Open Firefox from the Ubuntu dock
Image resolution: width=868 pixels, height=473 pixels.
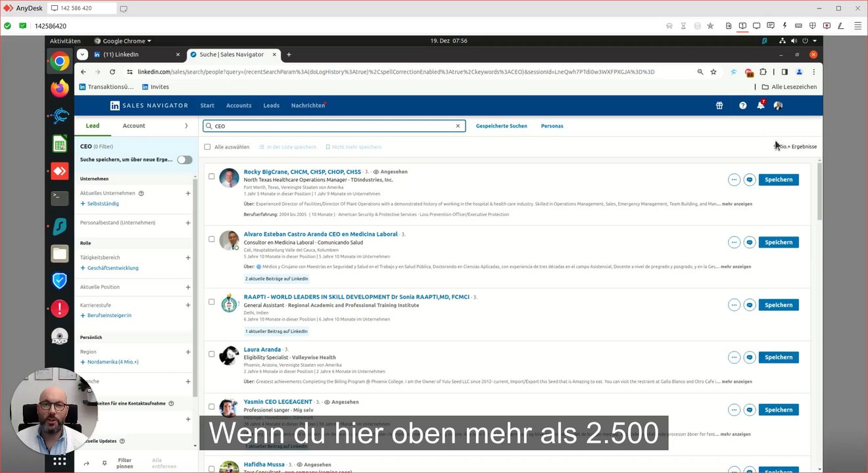(59, 88)
